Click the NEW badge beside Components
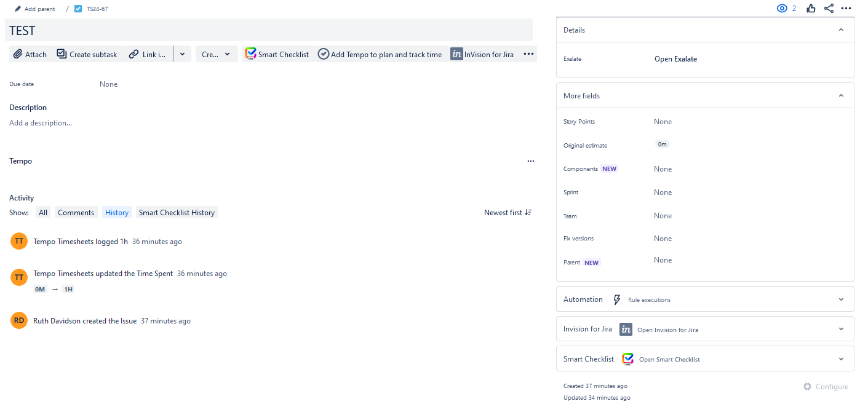The height and width of the screenshot is (412, 868). pyautogui.click(x=609, y=169)
